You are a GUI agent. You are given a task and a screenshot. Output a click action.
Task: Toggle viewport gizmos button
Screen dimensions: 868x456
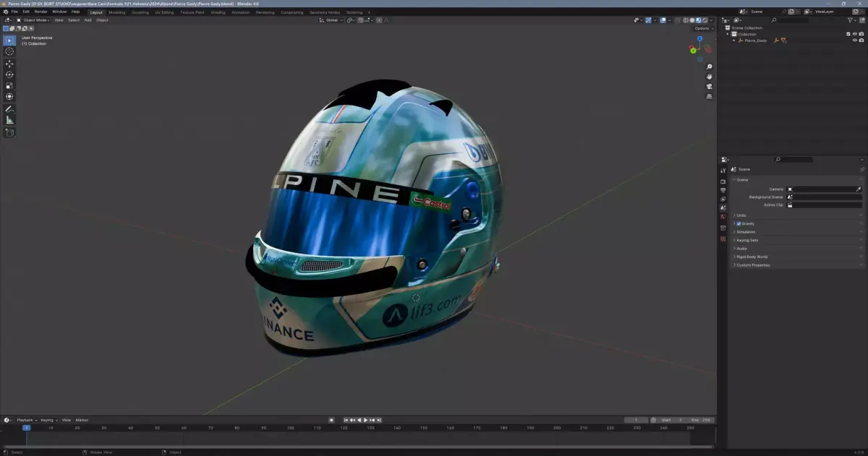point(647,20)
